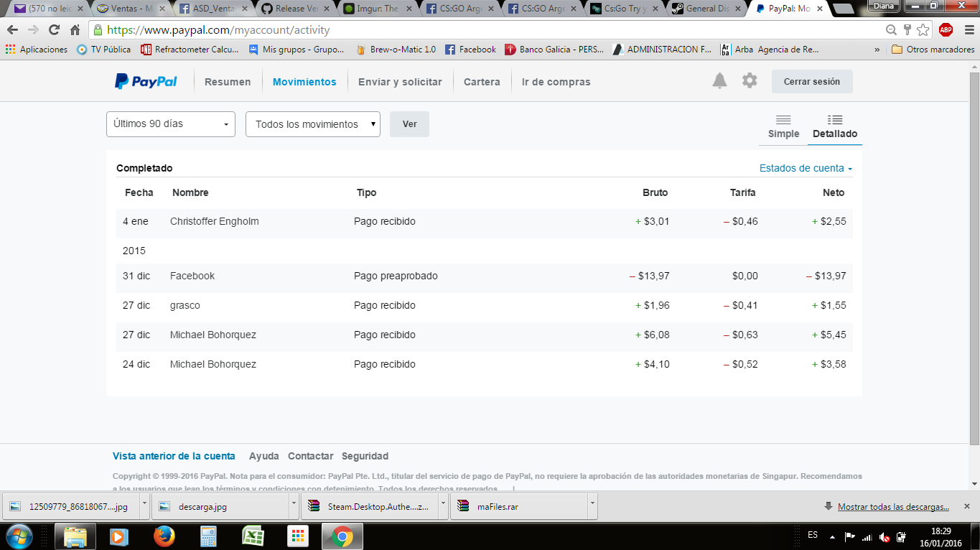
Task: Switch to Simple view
Action: [x=783, y=126]
